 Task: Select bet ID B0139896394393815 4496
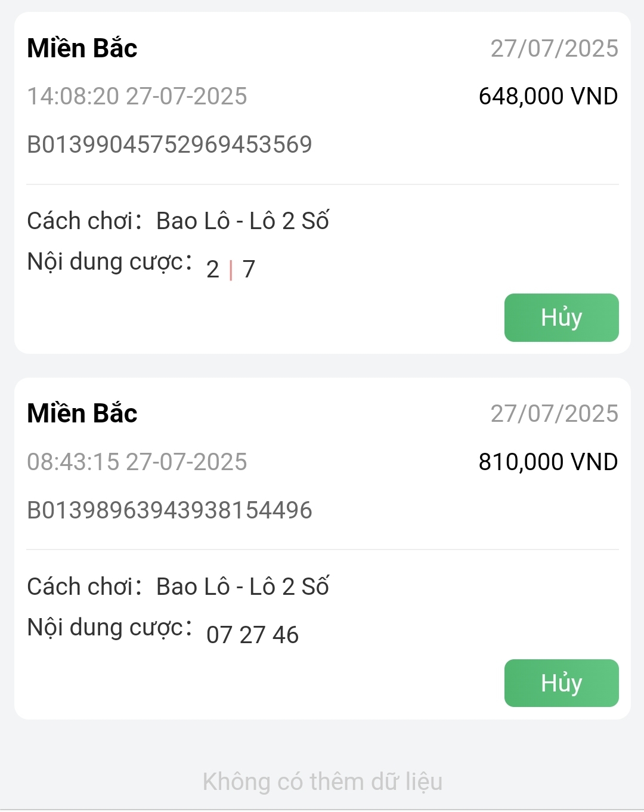click(x=169, y=510)
